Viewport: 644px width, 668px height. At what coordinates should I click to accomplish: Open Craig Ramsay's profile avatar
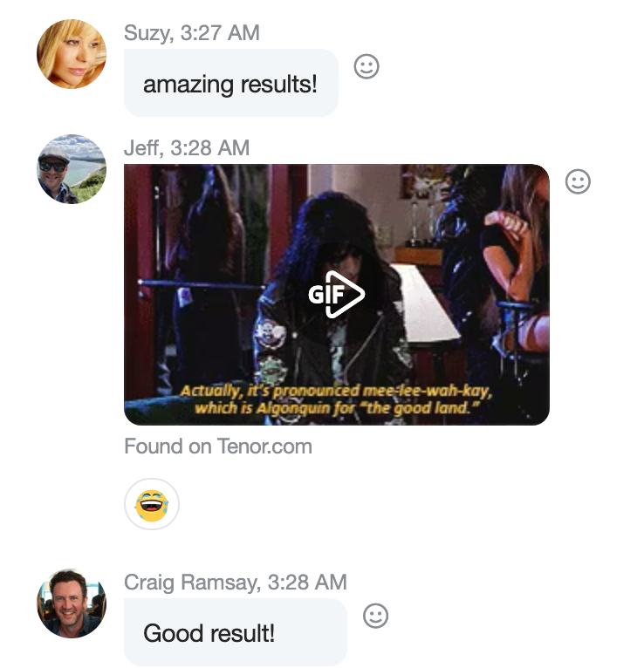pyautogui.click(x=72, y=603)
